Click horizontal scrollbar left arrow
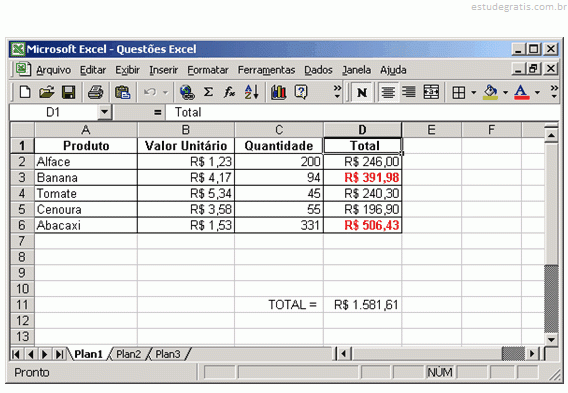Image resolution: width=568 pixels, height=393 pixels. tap(344, 353)
